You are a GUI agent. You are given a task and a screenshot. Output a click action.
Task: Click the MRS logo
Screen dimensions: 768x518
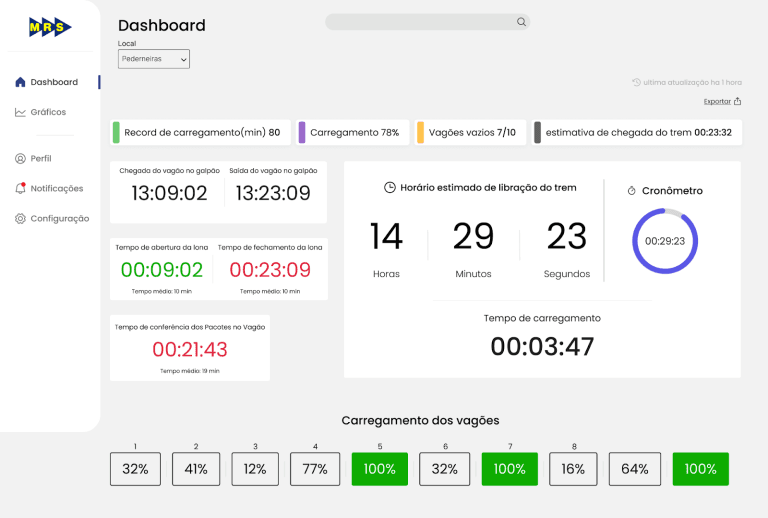pyautogui.click(x=50, y=27)
